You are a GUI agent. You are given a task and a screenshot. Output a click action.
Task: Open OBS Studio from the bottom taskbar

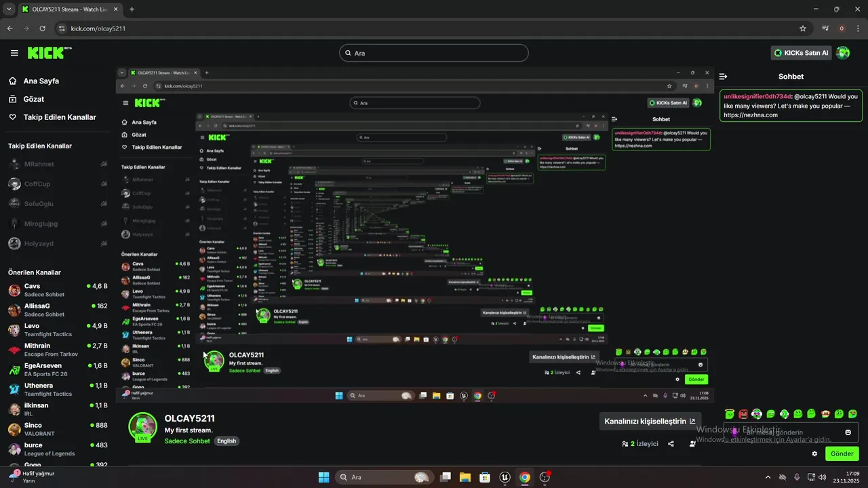545,477
